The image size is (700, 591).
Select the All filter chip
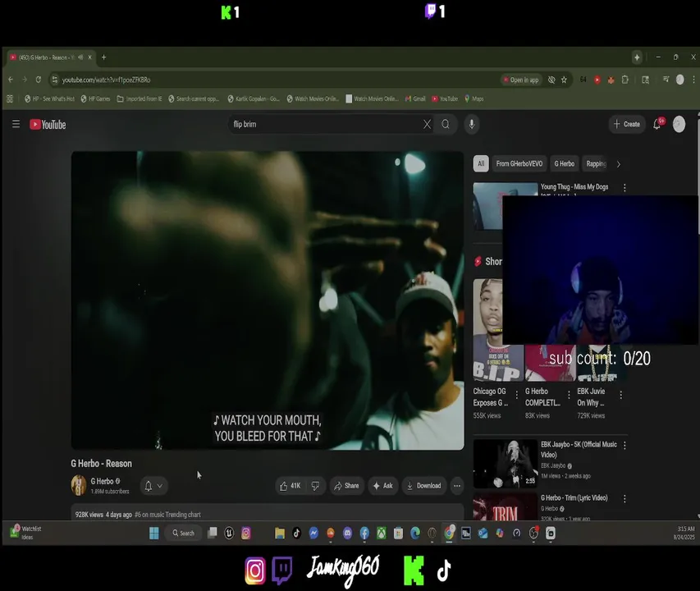pyautogui.click(x=481, y=164)
